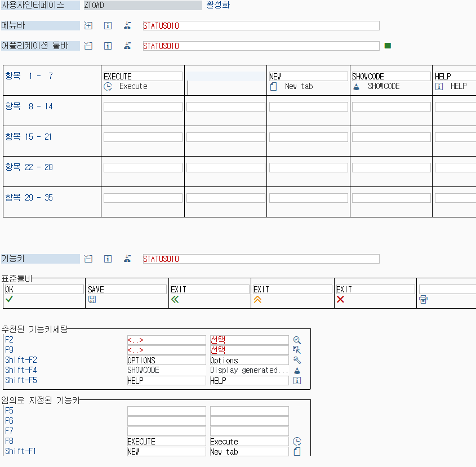Screen dimensions: 476x467
Task: Click the info icon in 기능키 row
Action: click(x=108, y=259)
